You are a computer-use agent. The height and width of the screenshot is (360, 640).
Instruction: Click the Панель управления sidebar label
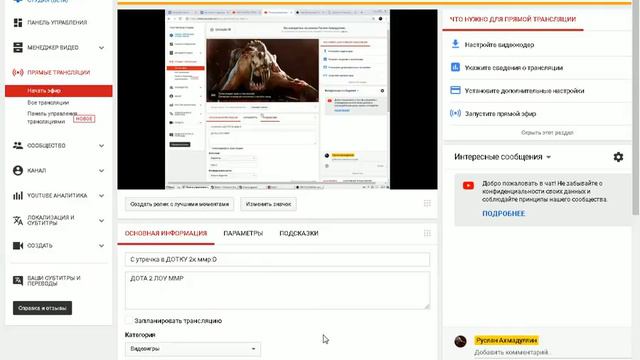click(57, 22)
